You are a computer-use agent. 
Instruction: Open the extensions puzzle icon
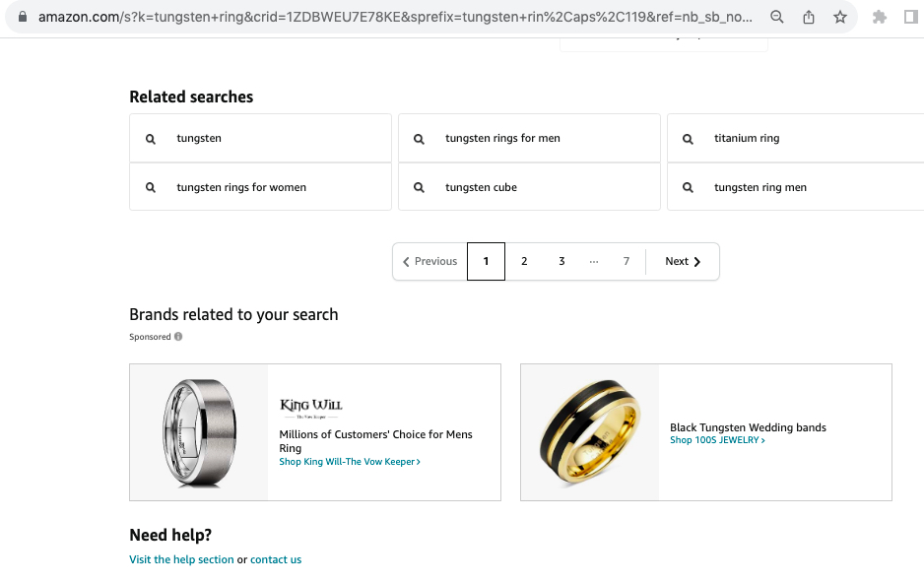click(x=880, y=17)
